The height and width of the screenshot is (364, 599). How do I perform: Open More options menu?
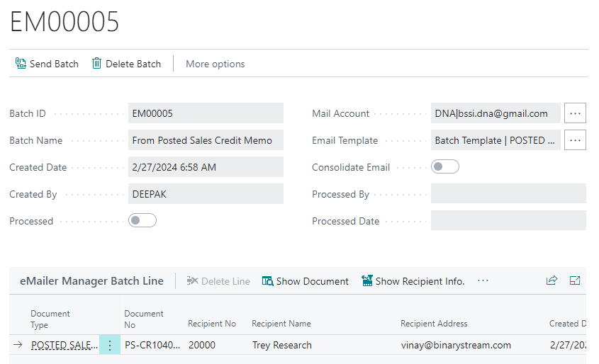(x=215, y=64)
